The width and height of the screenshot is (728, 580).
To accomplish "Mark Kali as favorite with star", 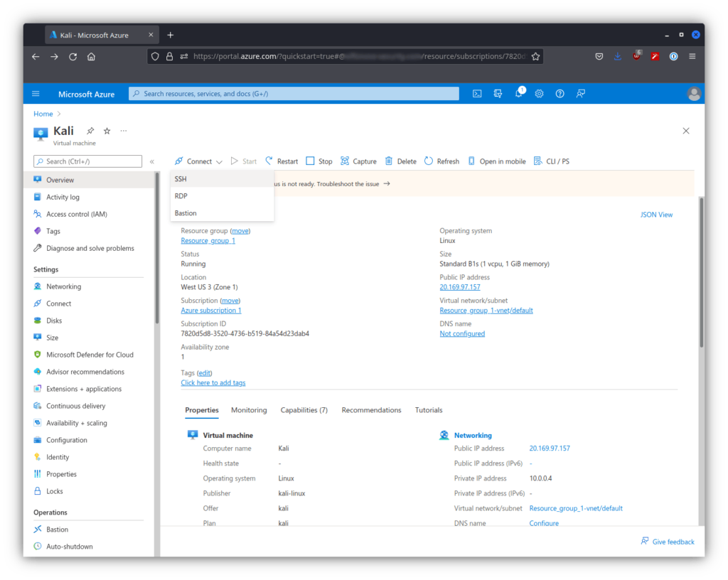I will pos(107,131).
